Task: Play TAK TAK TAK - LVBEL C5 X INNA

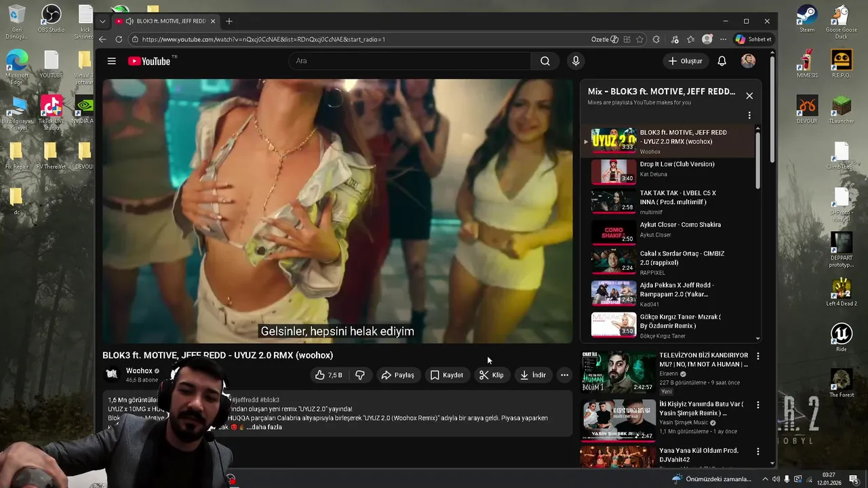Action: tap(668, 202)
